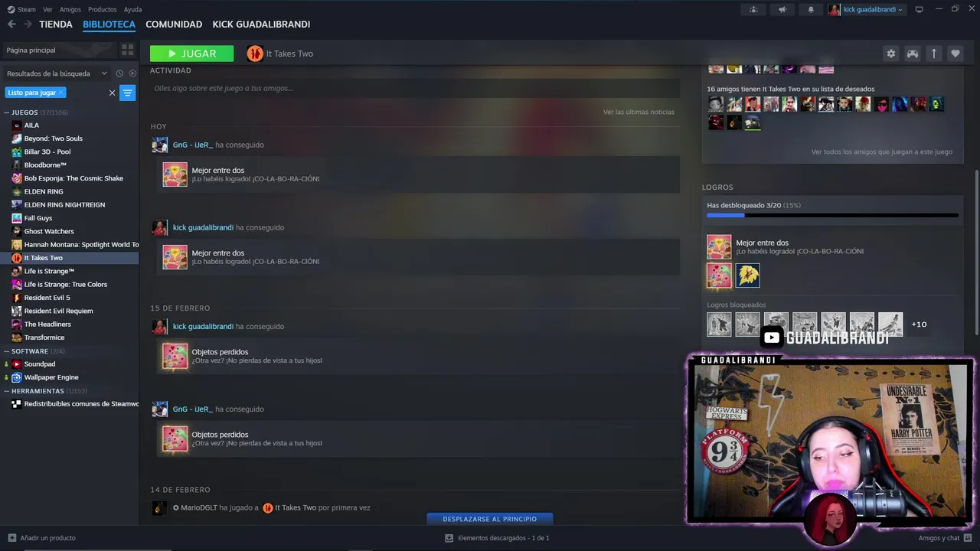
Task: Expand Resultados de la búsqueda dropdown
Action: click(57, 73)
